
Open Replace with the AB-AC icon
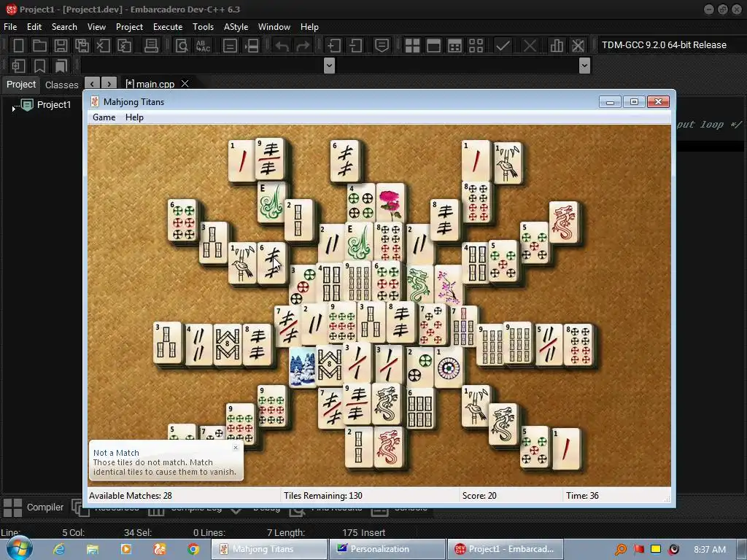(x=203, y=46)
